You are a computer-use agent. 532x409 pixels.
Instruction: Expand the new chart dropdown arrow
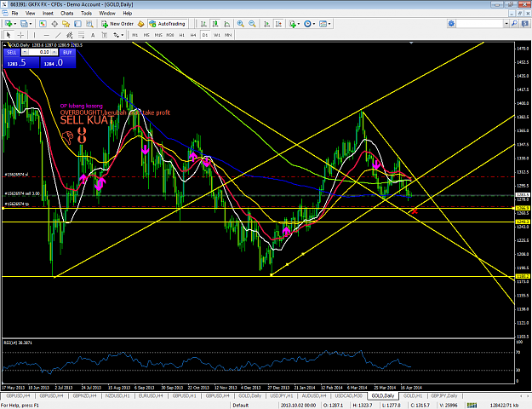15,24
